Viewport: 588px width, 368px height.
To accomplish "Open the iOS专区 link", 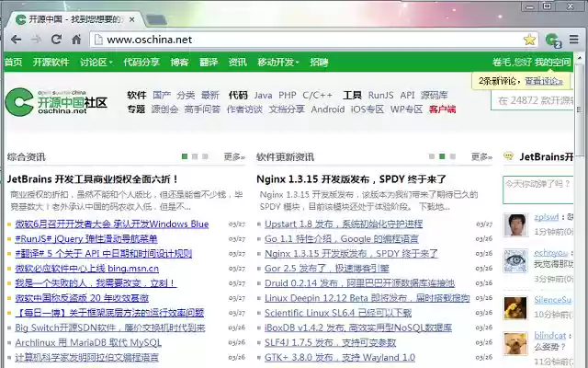I will pyautogui.click(x=367, y=109).
